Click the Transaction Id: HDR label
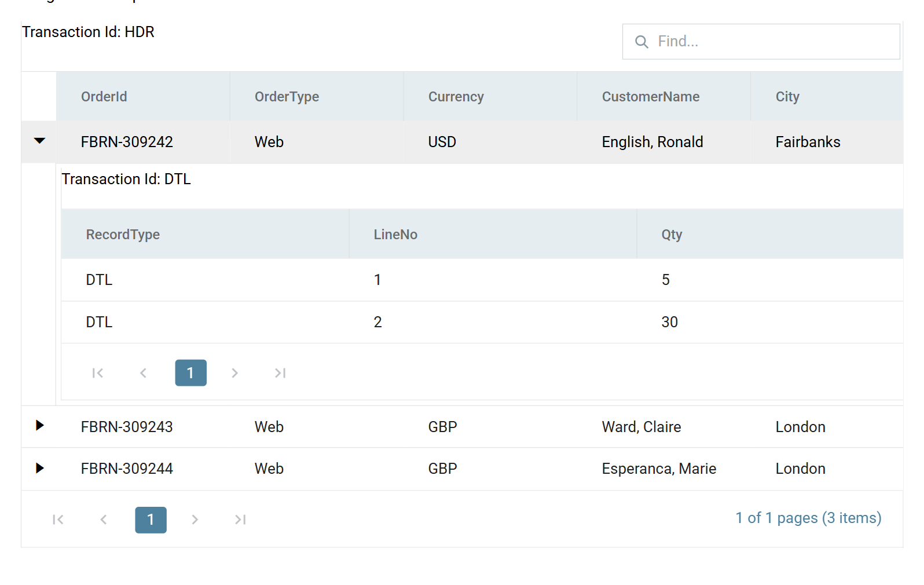Screen dimensions: 924x585 click(88, 32)
